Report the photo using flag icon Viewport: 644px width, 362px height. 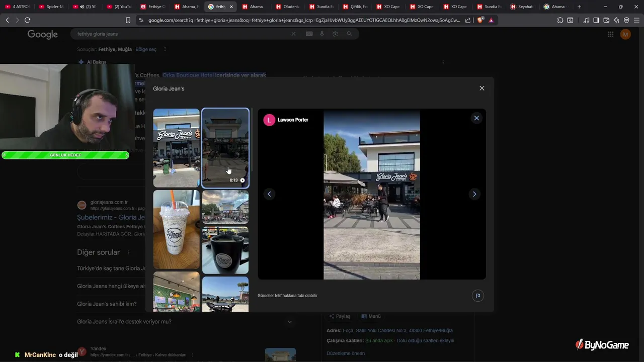478,296
